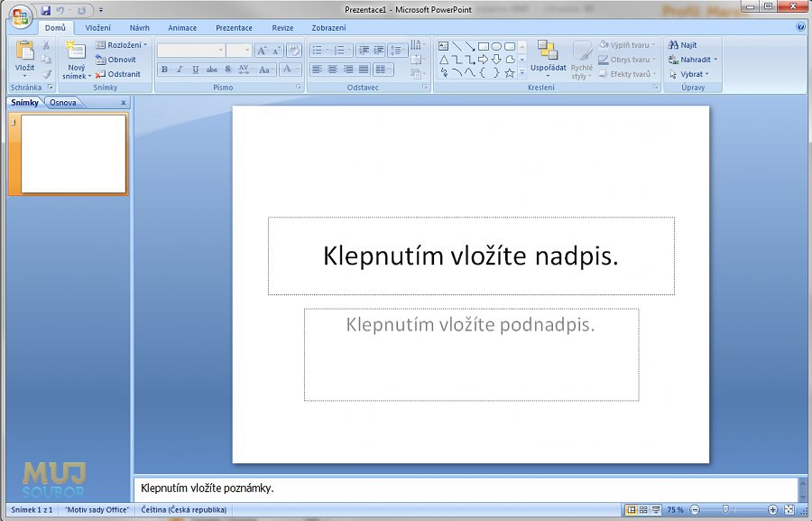The image size is (812, 521).
Task: Open the Animace ribbon tab
Action: 182,28
